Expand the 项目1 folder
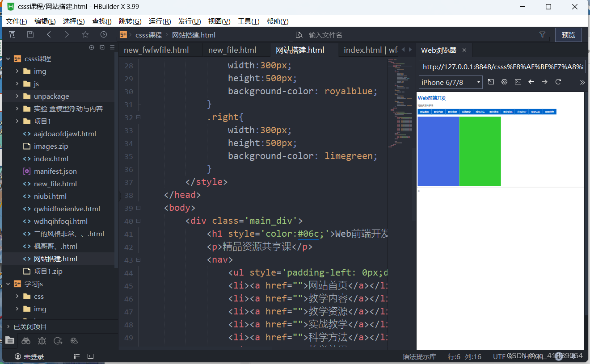This screenshot has height=364, width=590. [x=17, y=121]
